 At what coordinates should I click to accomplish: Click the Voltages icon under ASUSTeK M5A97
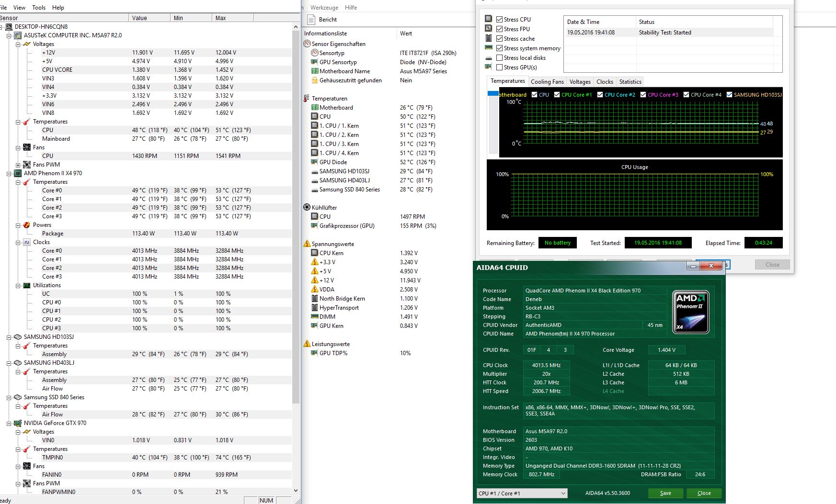[27, 44]
